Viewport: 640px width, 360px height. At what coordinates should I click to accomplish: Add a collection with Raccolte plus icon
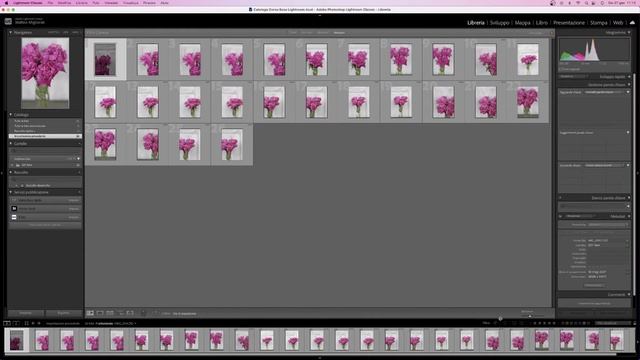point(79,172)
